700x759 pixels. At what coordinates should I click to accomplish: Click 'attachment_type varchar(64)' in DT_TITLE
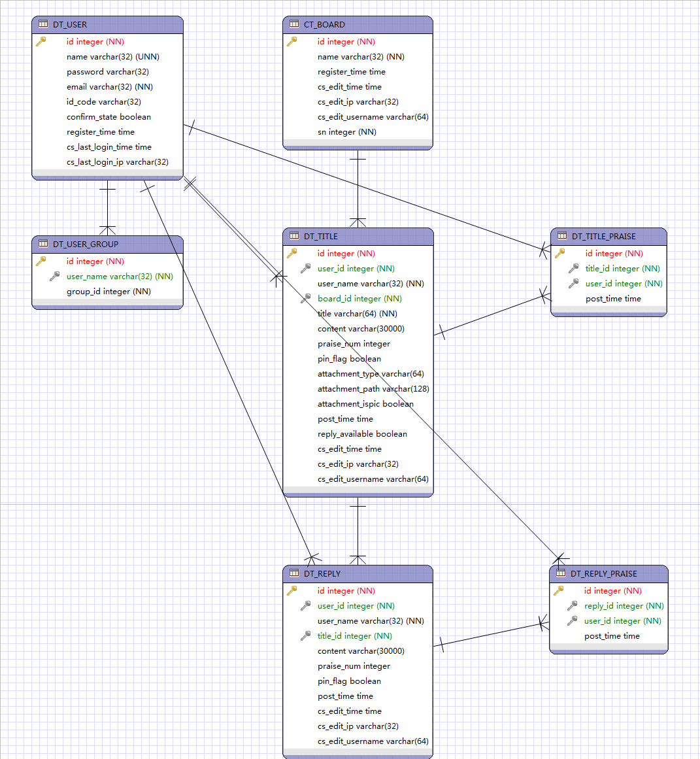click(371, 374)
